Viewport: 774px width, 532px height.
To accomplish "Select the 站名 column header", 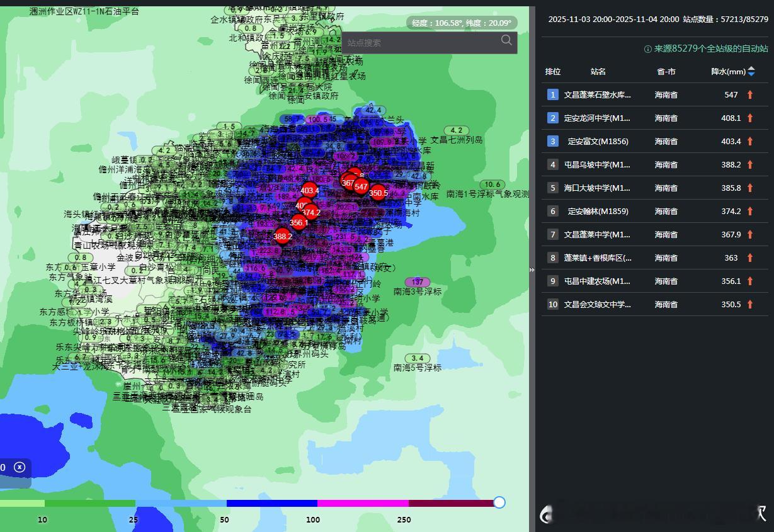I will 598,72.
